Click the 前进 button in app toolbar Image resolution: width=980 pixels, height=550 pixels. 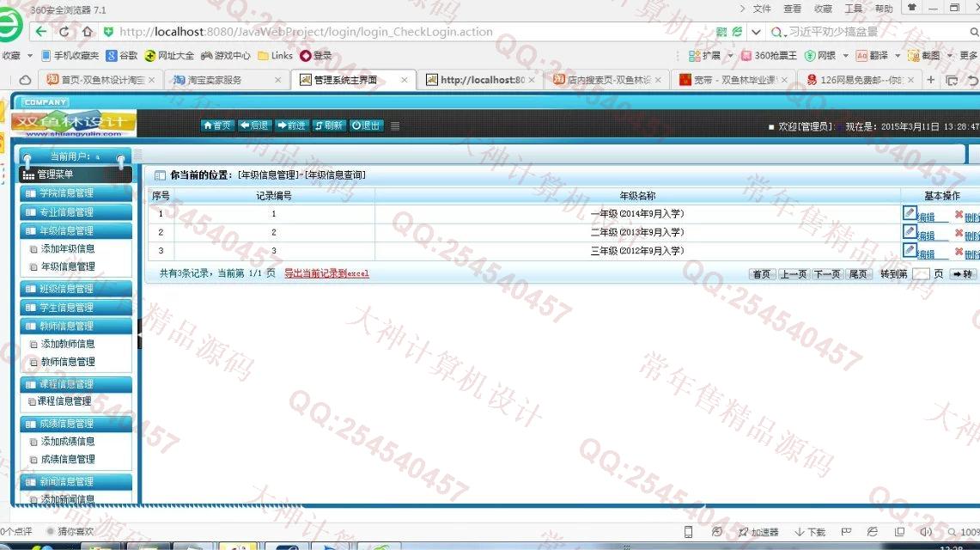pyautogui.click(x=291, y=125)
